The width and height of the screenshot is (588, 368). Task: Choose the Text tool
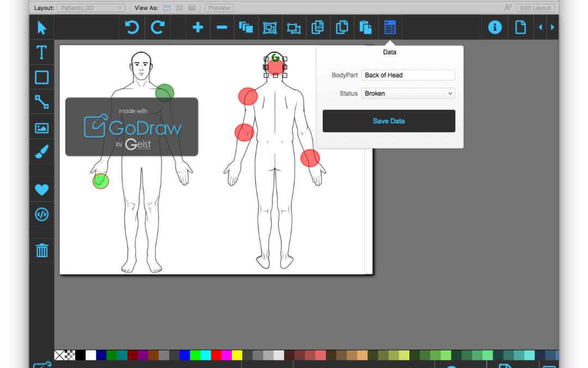[41, 52]
